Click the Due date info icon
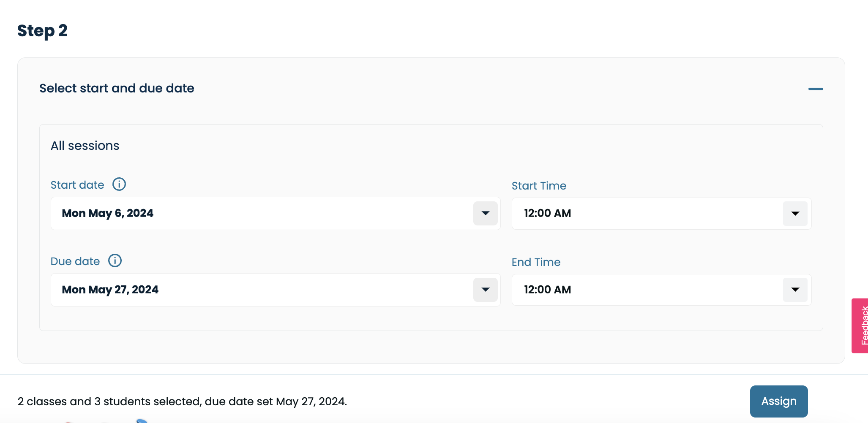Viewport: 868px width, 423px height. coord(115,260)
